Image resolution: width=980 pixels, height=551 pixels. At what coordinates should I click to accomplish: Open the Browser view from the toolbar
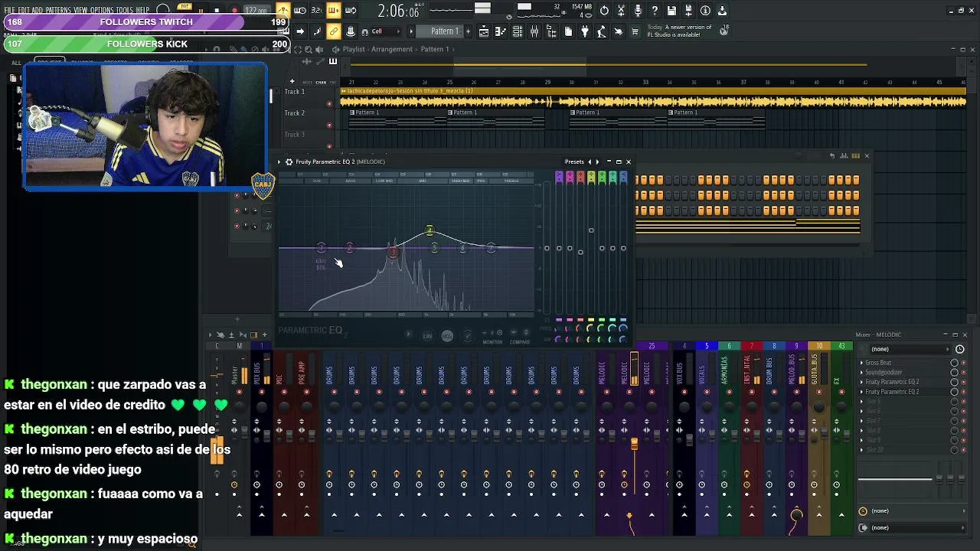pyautogui.click(x=551, y=31)
